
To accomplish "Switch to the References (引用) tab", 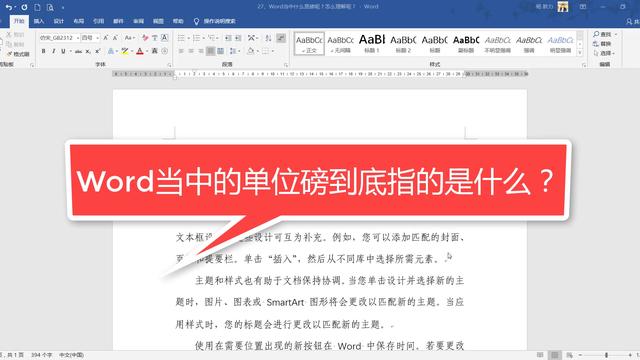I will click(x=98, y=21).
